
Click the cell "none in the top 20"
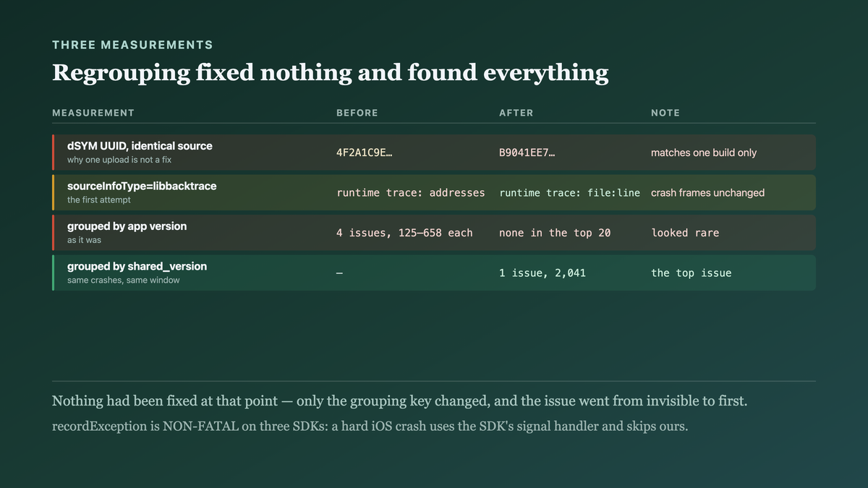555,233
